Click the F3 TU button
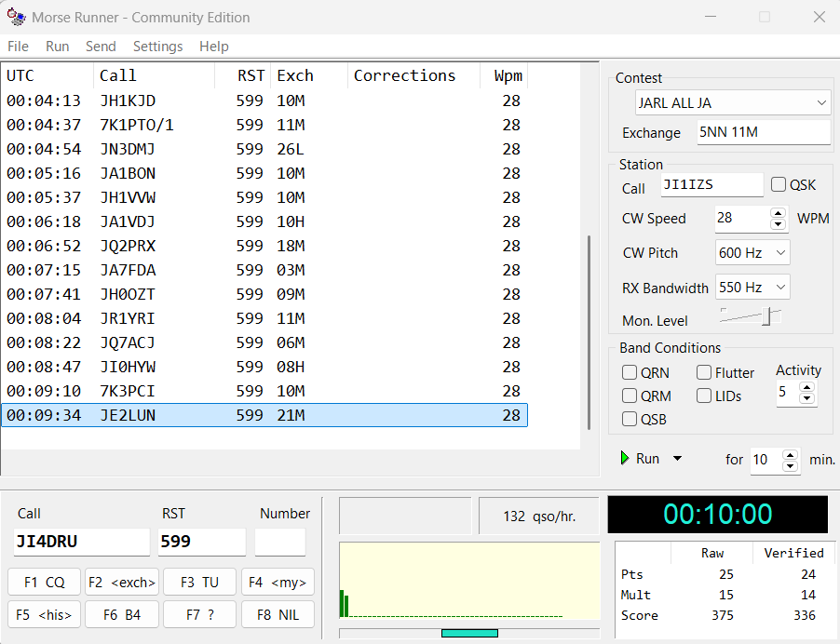This screenshot has width=840, height=644. (x=200, y=582)
